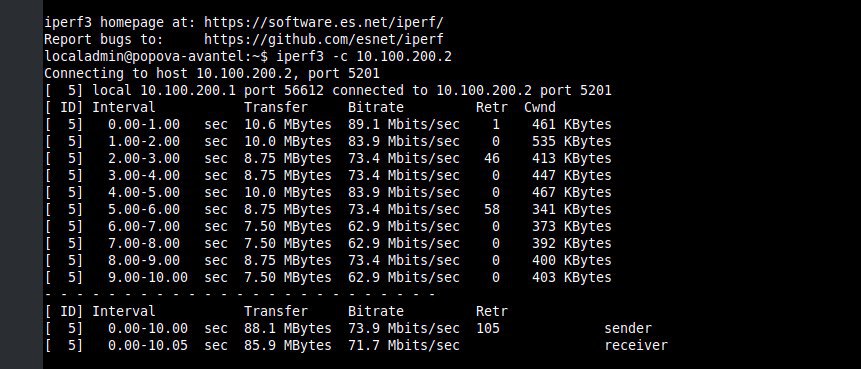
Task: Click the first Bitrate column header
Action: 376,108
